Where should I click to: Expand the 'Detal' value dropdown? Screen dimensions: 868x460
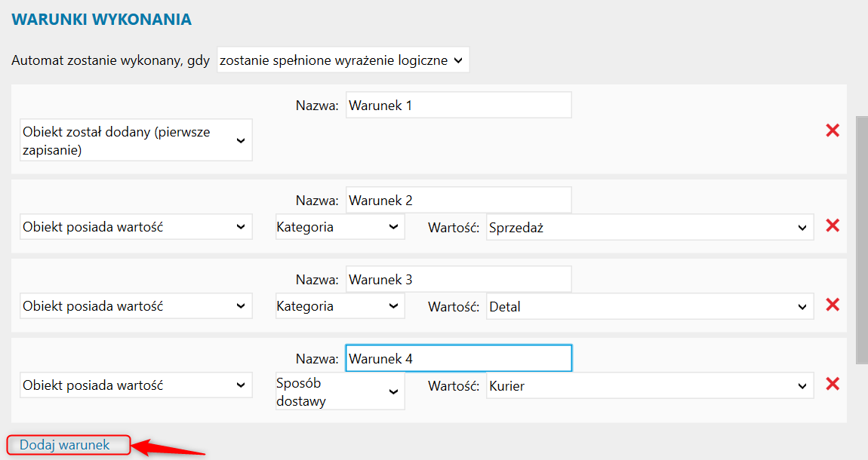point(650,307)
